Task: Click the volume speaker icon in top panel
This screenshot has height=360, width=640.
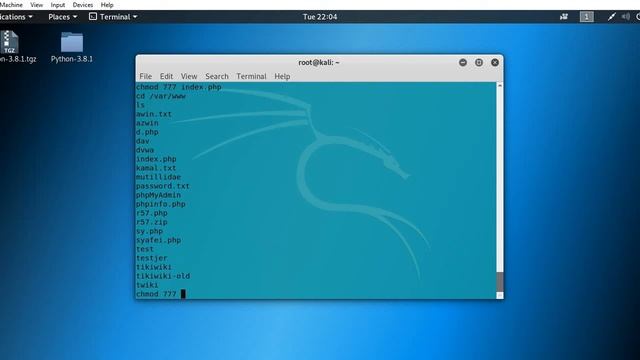Action: click(x=626, y=17)
